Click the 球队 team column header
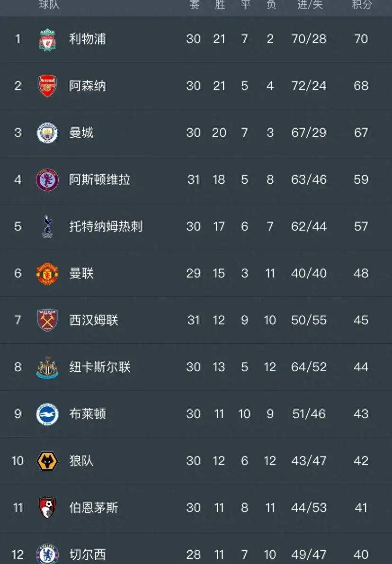This screenshot has width=392, height=564. (x=49, y=5)
